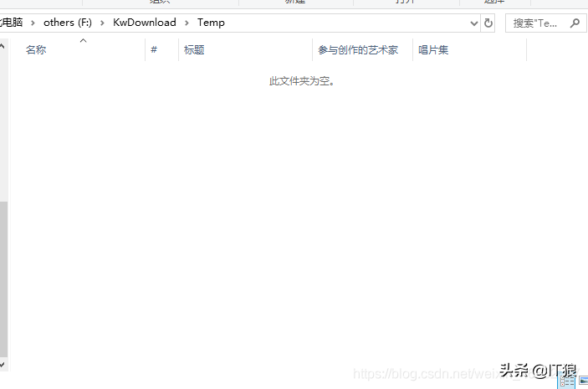Click the refresh icon next to address bar
The width and height of the screenshot is (588, 389).
(488, 23)
